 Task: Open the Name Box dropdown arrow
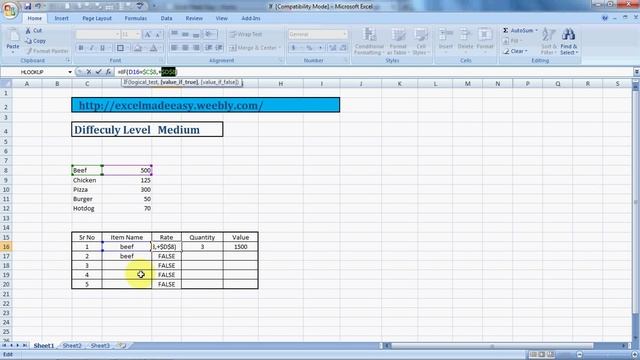tap(70, 72)
